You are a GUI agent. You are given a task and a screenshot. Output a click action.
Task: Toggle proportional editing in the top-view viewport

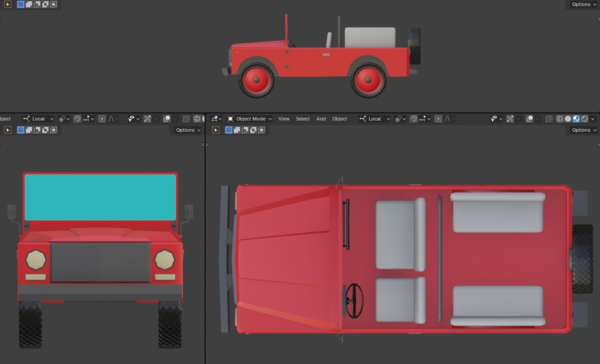point(438,119)
